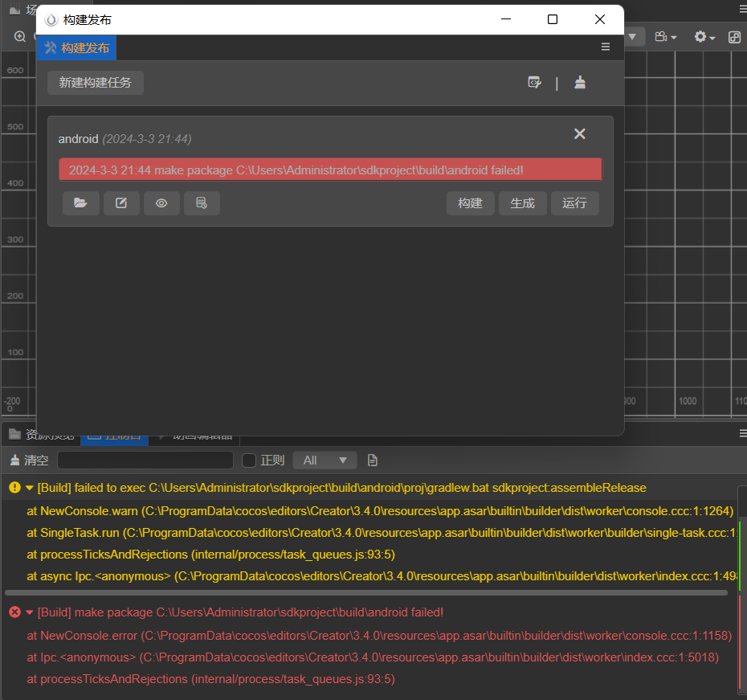Focus the console filter input field
Image resolution: width=747 pixels, height=700 pixels.
[x=145, y=461]
